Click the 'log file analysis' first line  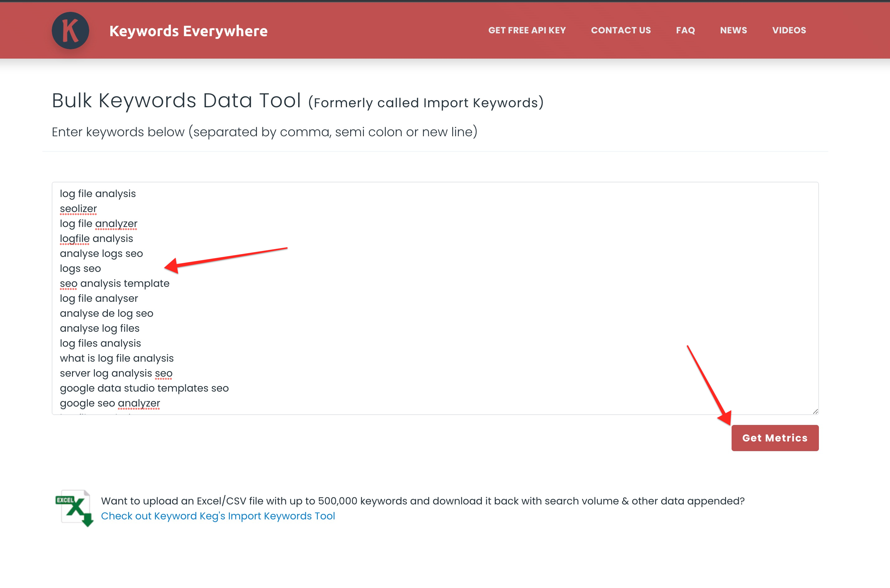coord(98,194)
